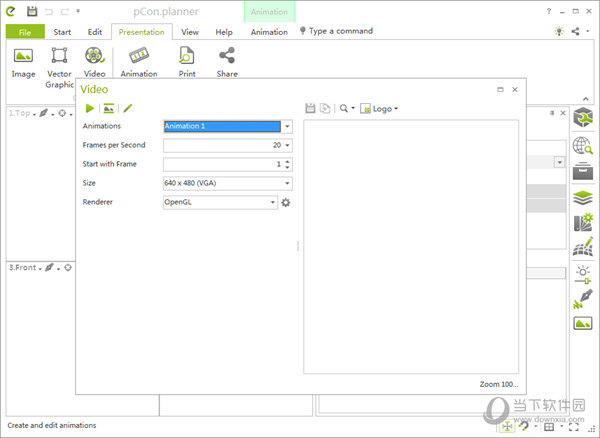The image size is (600, 438).
Task: Click the redo arrow in title bar
Action: coord(65,12)
